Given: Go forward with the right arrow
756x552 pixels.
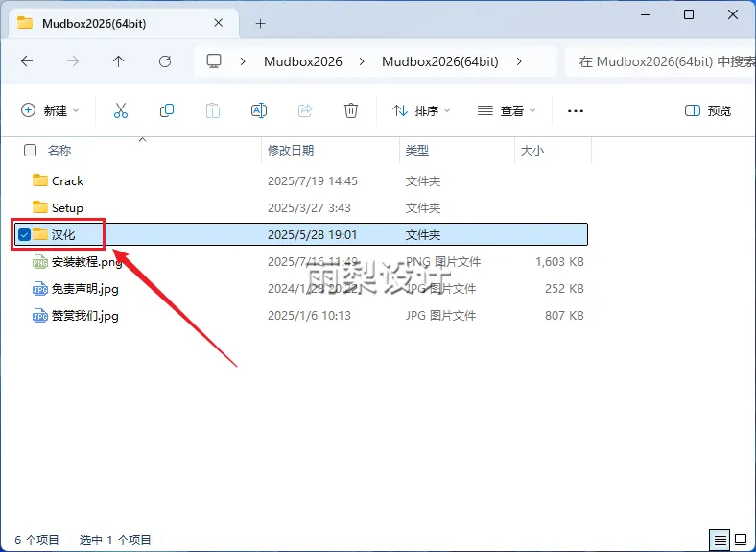Looking at the screenshot, I should tap(73, 61).
